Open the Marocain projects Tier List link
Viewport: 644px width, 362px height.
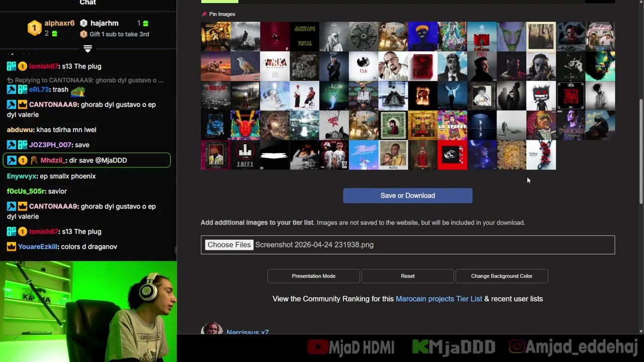click(439, 299)
